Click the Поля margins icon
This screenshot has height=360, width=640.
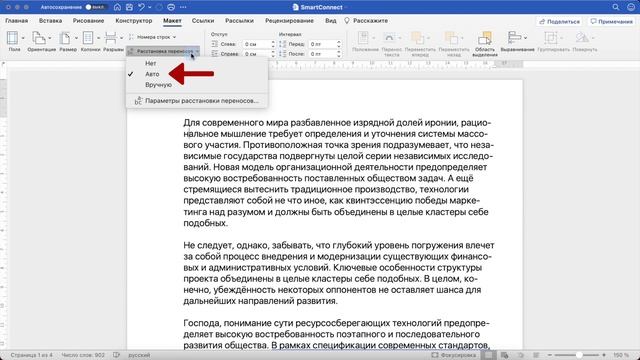click(13, 38)
